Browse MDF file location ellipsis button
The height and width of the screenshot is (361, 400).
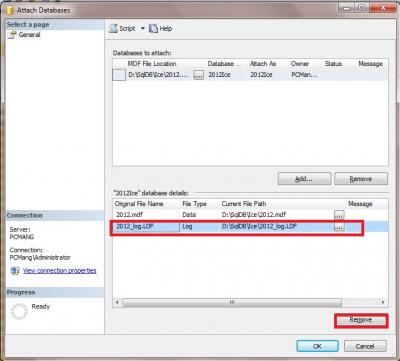tap(198, 75)
